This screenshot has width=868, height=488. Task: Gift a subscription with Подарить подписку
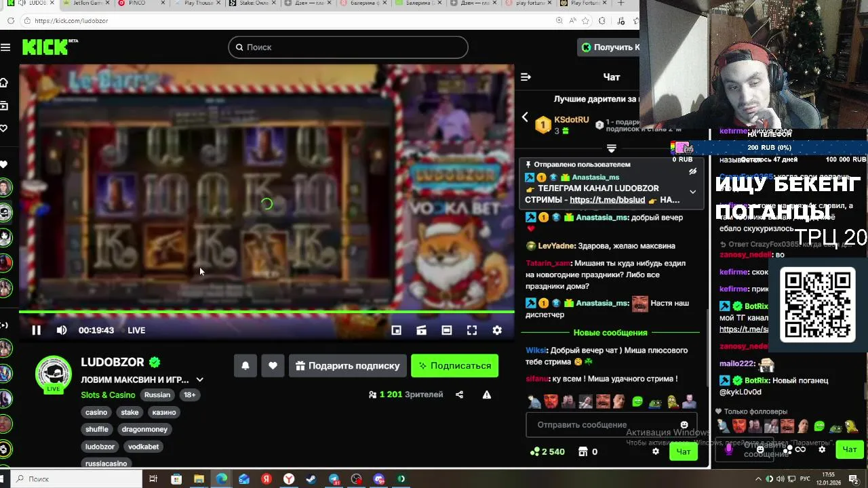348,365
